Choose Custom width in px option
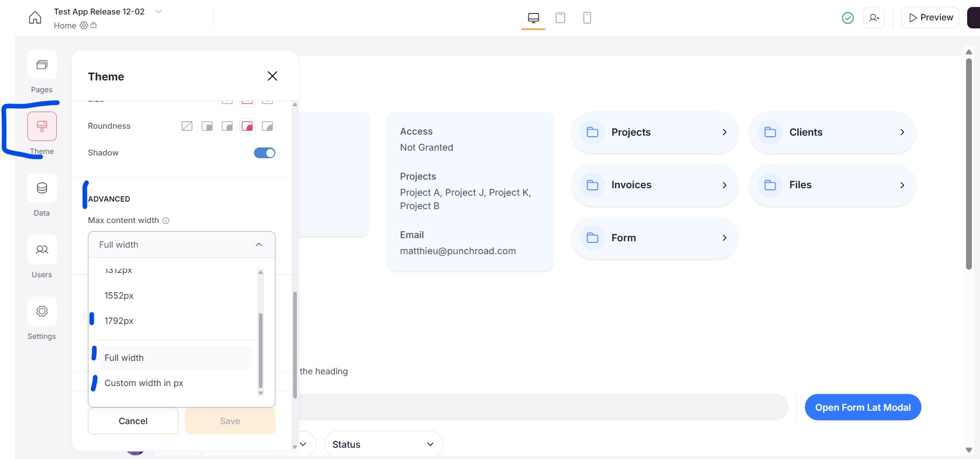 coord(175,383)
